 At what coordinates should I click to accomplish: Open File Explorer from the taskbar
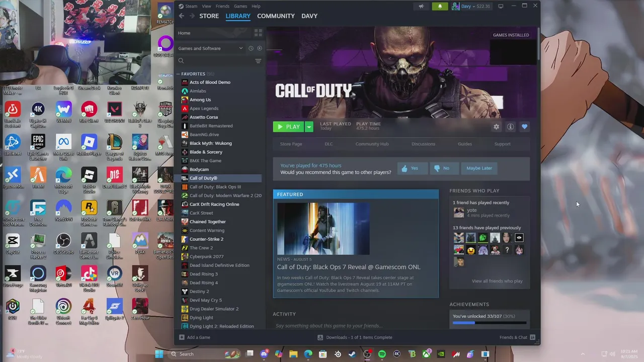pos(293,354)
